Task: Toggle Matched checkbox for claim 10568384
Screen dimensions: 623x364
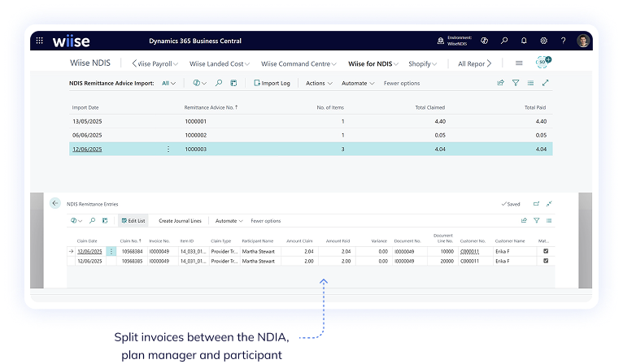Action: [x=546, y=251]
